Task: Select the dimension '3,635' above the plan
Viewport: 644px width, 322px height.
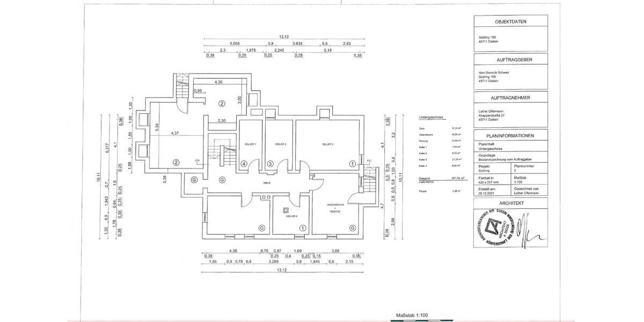Action: 298,43
